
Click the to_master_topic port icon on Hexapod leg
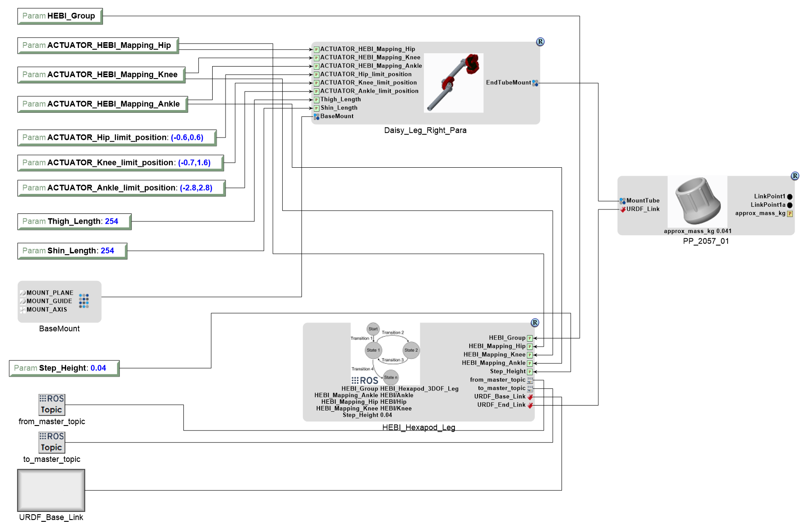[x=530, y=389]
